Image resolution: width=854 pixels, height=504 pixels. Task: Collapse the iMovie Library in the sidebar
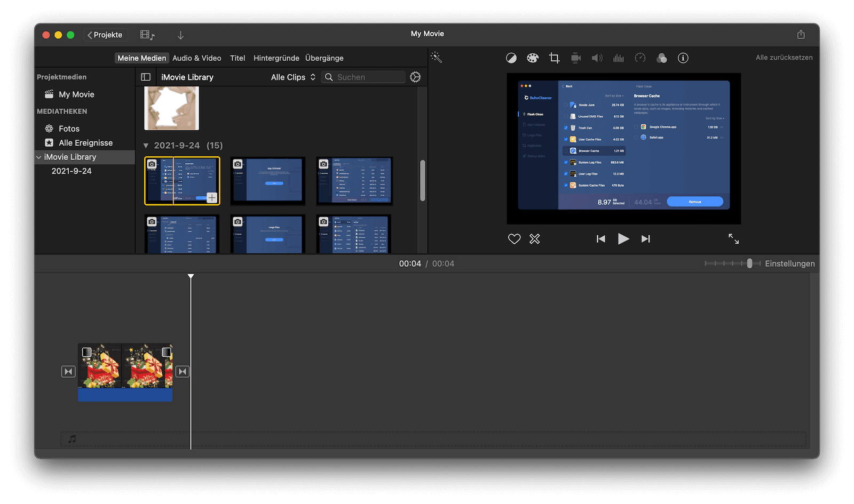coord(39,157)
